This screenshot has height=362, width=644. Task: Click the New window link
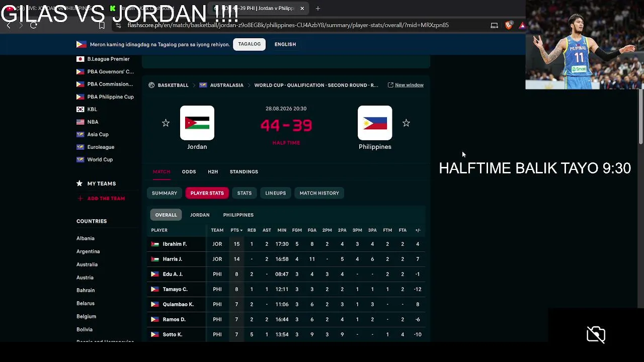click(409, 85)
